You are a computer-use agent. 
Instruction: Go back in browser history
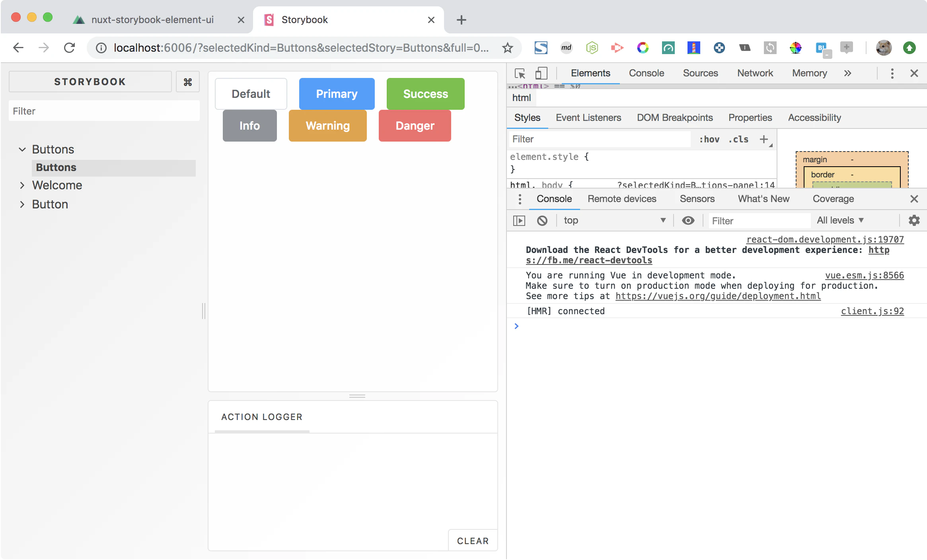pos(18,48)
